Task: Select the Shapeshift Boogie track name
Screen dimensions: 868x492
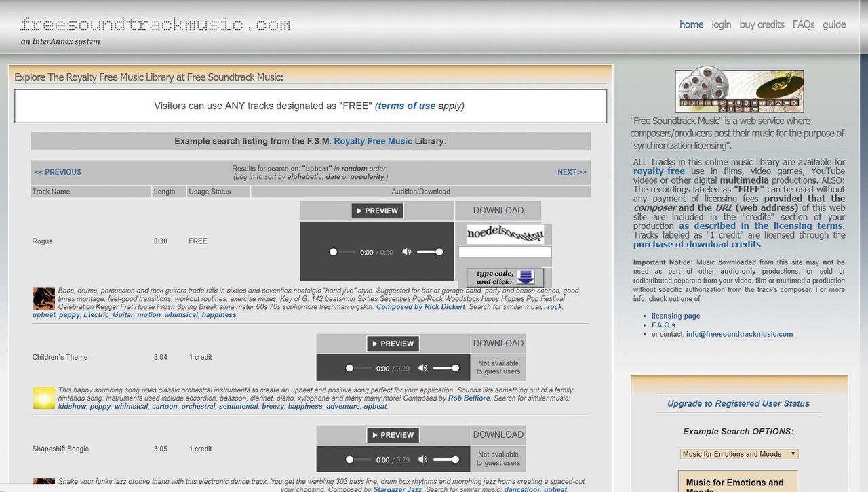Action: click(60, 449)
